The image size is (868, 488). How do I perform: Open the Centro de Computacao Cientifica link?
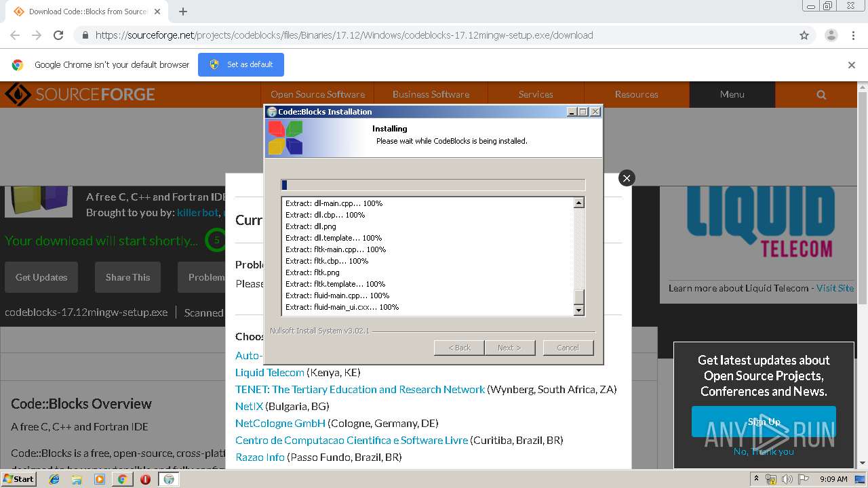pos(351,440)
